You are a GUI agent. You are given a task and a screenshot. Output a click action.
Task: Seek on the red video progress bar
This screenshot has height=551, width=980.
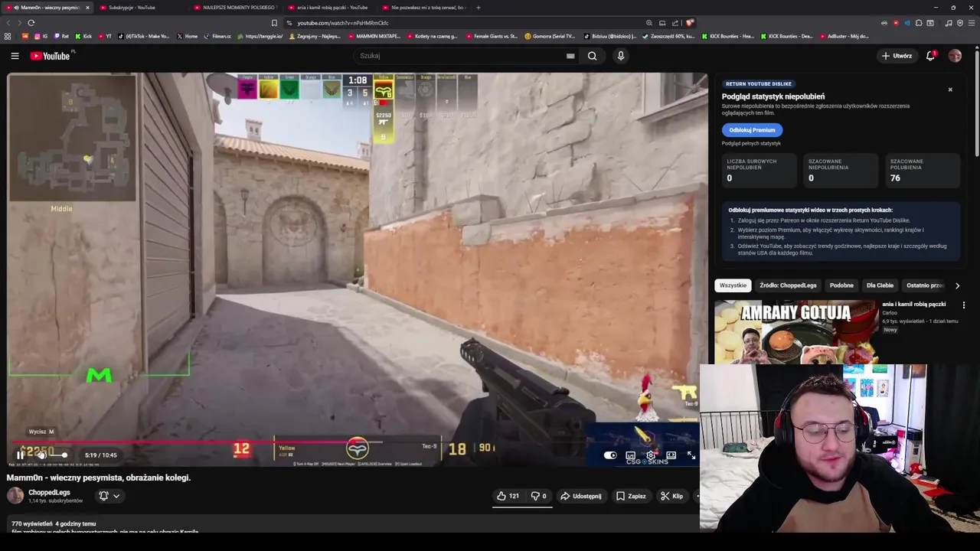(x=358, y=442)
